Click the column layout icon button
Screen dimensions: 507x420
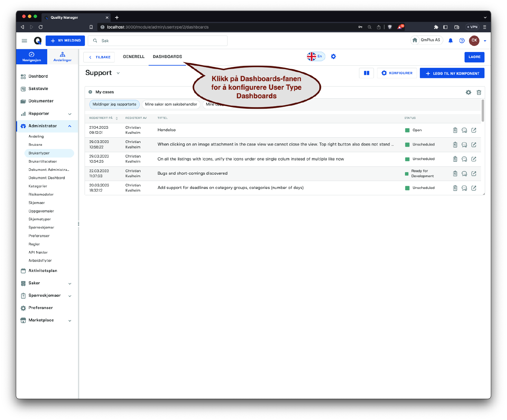[366, 73]
